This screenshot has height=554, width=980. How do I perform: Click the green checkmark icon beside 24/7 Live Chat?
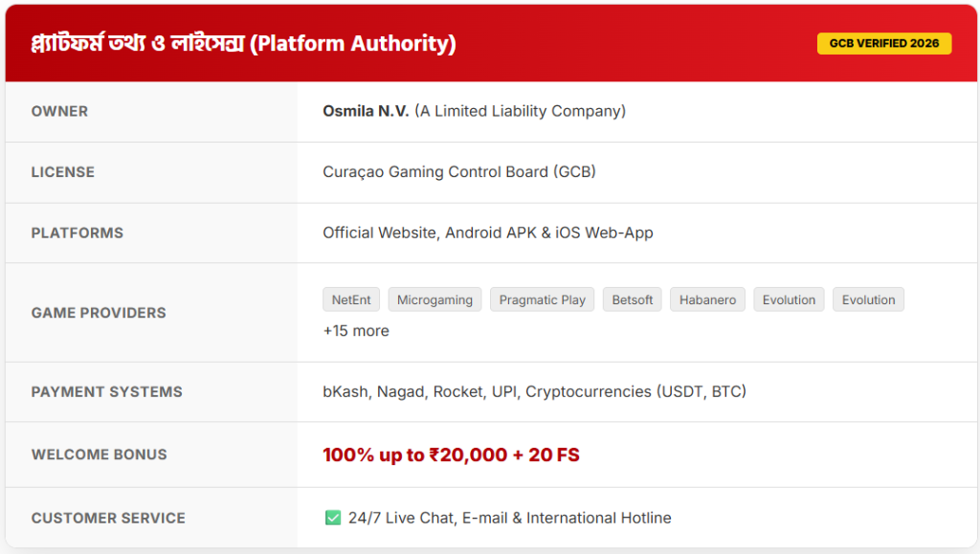[x=333, y=518]
